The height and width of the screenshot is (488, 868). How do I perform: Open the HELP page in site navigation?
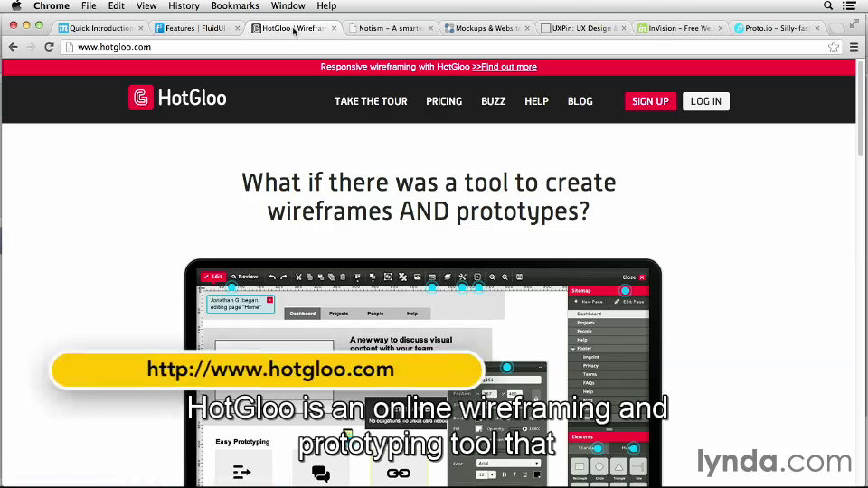536,101
